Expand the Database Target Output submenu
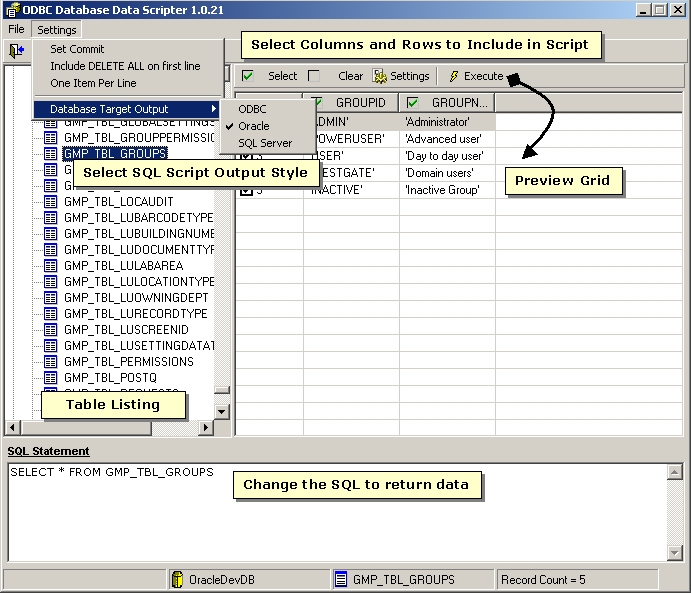 point(127,108)
